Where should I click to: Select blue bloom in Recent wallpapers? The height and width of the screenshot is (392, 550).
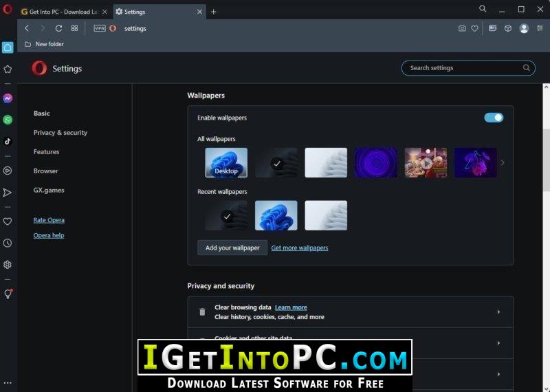click(x=276, y=215)
